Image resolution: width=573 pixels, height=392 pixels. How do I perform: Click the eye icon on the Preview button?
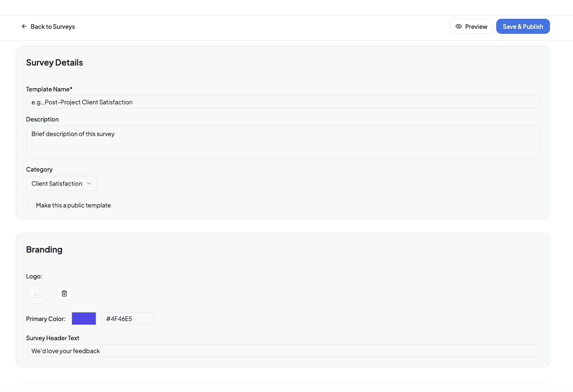pyautogui.click(x=459, y=26)
